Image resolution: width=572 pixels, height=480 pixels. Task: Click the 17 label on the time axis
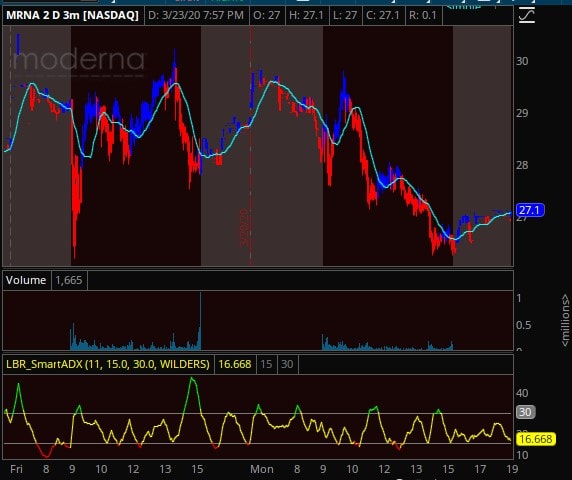(x=480, y=469)
